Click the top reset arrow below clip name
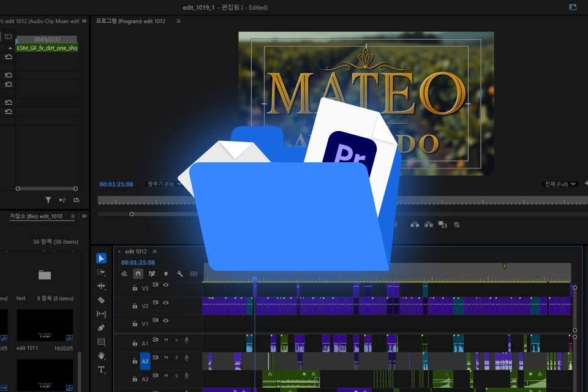The width and height of the screenshot is (588, 392). click(x=9, y=57)
